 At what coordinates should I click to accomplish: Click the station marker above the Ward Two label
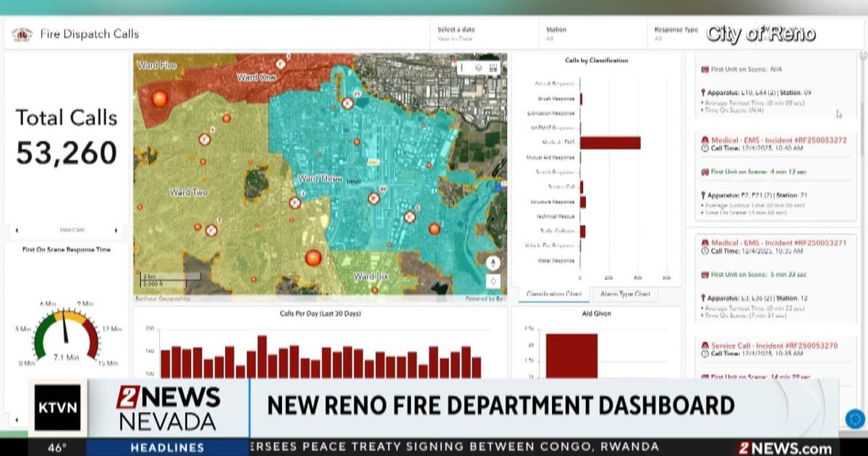[x=205, y=139]
